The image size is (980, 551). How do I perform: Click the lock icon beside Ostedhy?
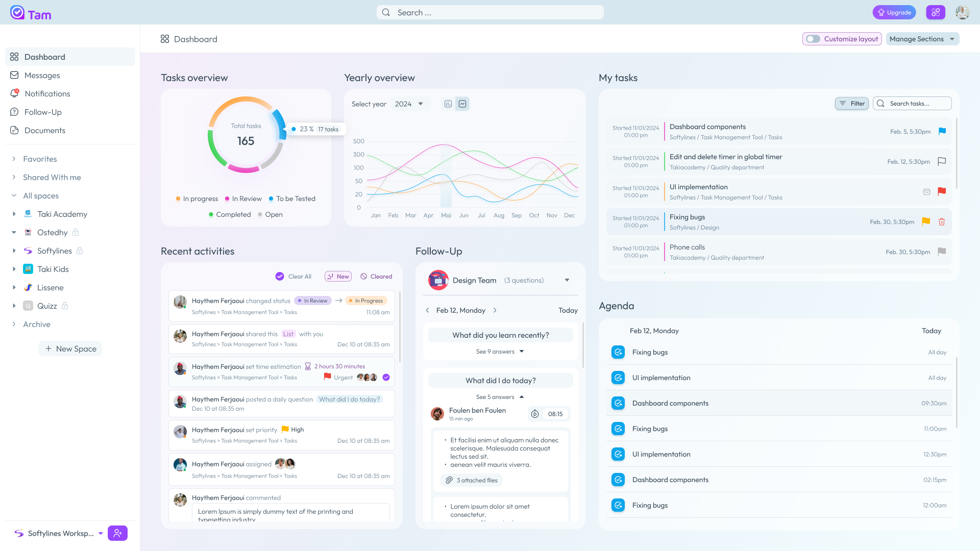coord(76,232)
